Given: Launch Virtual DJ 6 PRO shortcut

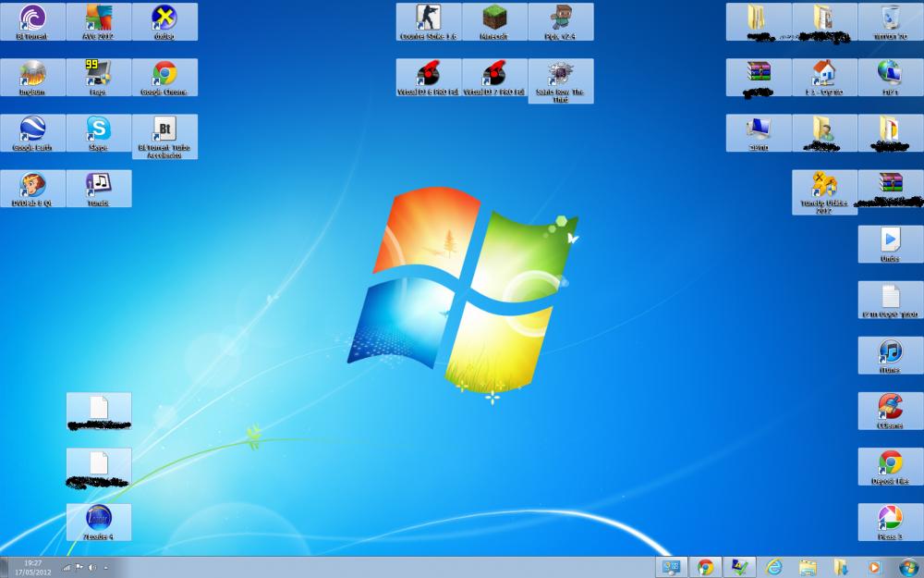Looking at the screenshot, I should pos(429,78).
